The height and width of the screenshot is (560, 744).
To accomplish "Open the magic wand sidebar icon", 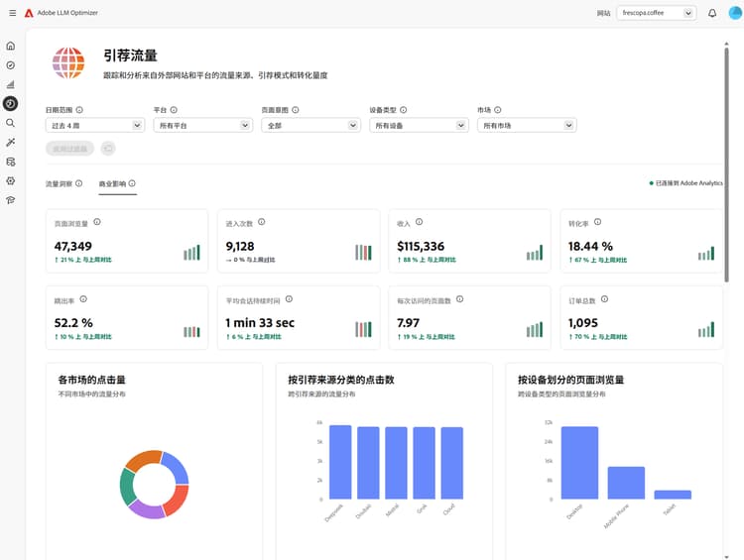I will pyautogui.click(x=11, y=142).
